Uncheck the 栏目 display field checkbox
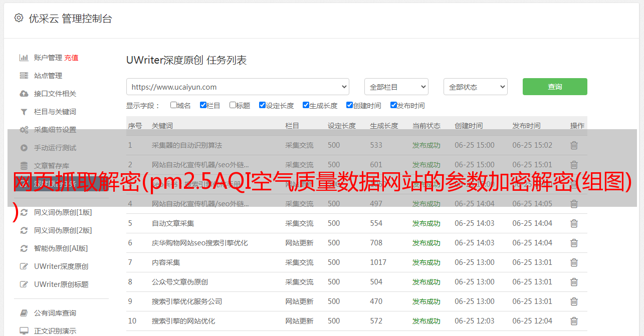The height and width of the screenshot is (336, 644). 203,105
